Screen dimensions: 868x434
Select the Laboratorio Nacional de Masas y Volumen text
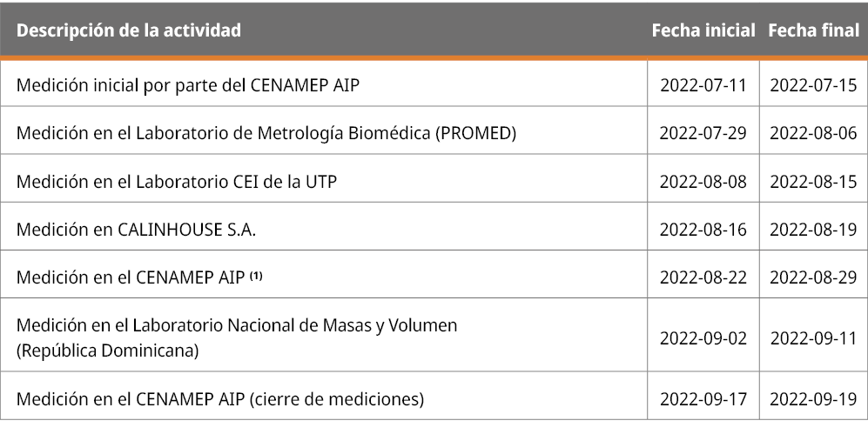coord(237,326)
